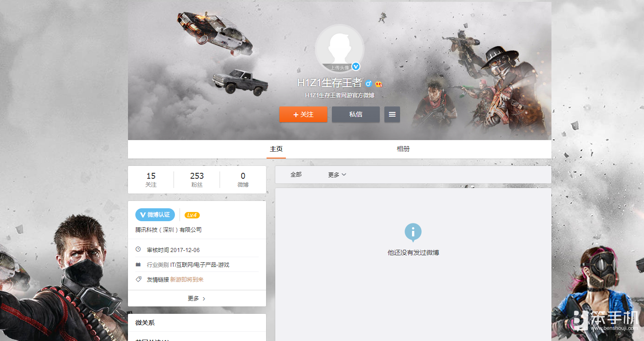Viewport: 644px width, 341px height.
Task: Click the LV.4 level badge
Action: pos(192,215)
